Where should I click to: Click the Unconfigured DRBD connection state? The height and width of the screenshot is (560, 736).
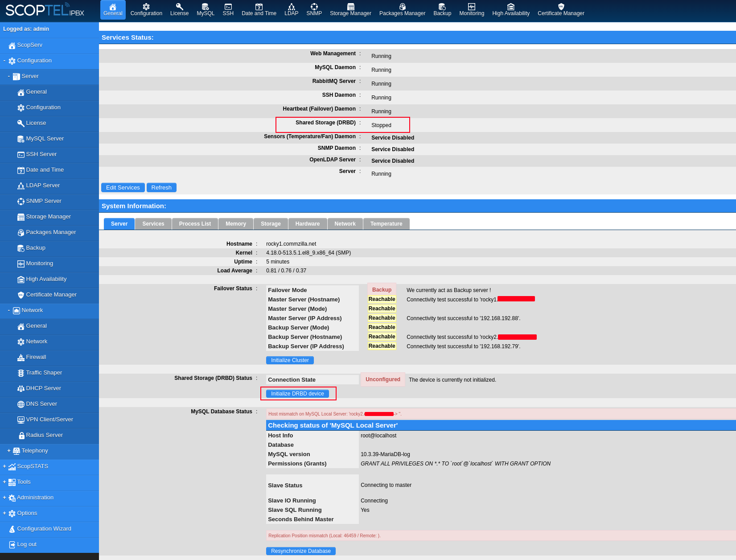tap(383, 379)
